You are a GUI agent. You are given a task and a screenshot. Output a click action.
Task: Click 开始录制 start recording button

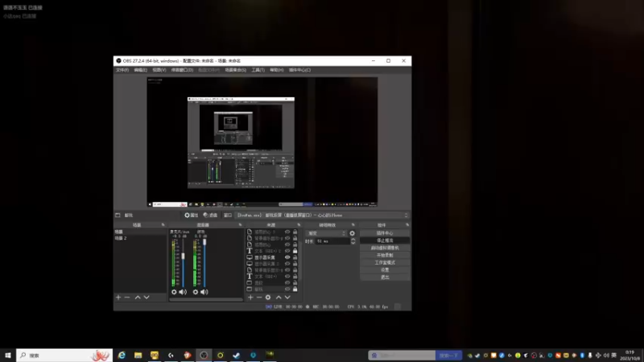(x=385, y=255)
